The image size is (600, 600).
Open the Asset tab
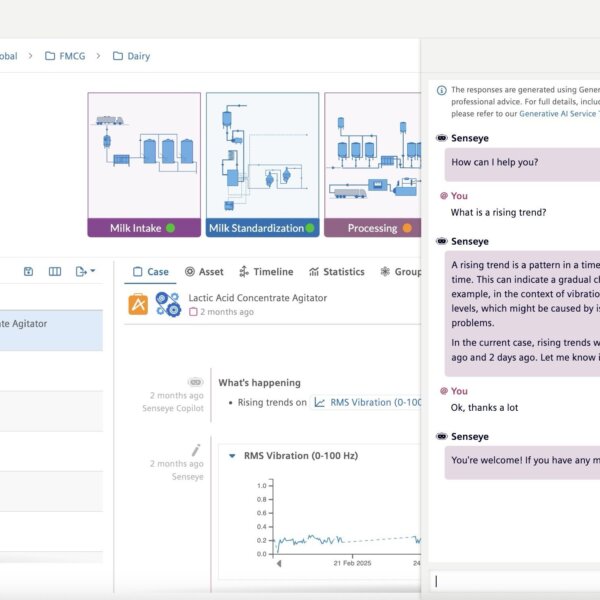[x=204, y=271]
